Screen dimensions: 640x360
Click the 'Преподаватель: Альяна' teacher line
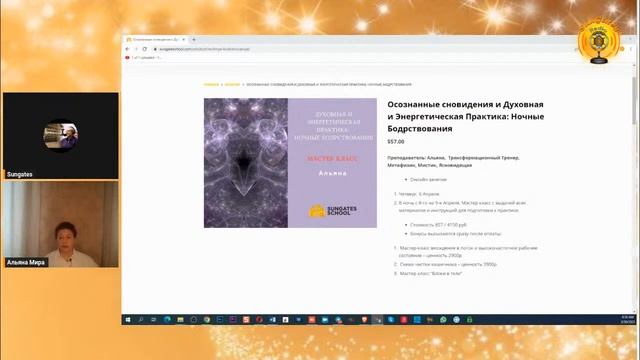pyautogui.click(x=453, y=161)
